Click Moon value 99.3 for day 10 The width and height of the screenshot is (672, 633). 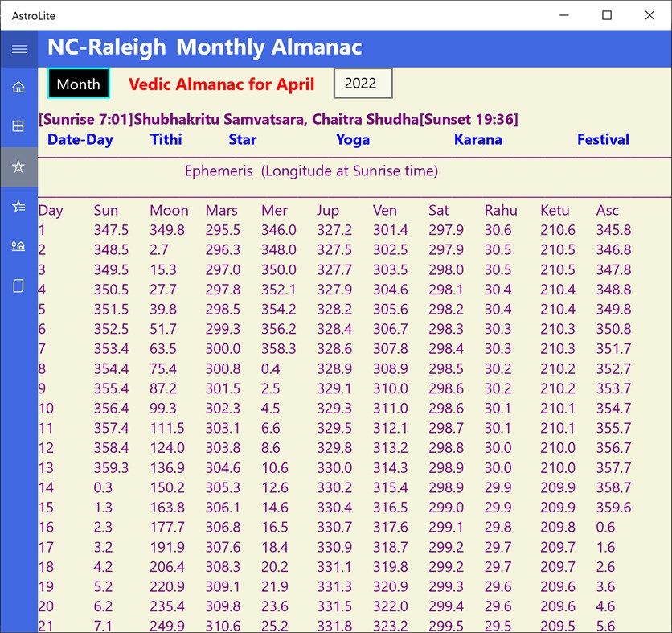click(x=163, y=409)
